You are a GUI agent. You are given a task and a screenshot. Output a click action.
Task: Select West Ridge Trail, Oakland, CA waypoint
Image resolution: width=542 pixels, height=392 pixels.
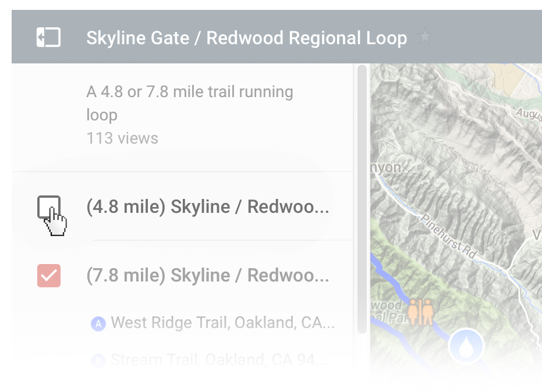point(222,323)
